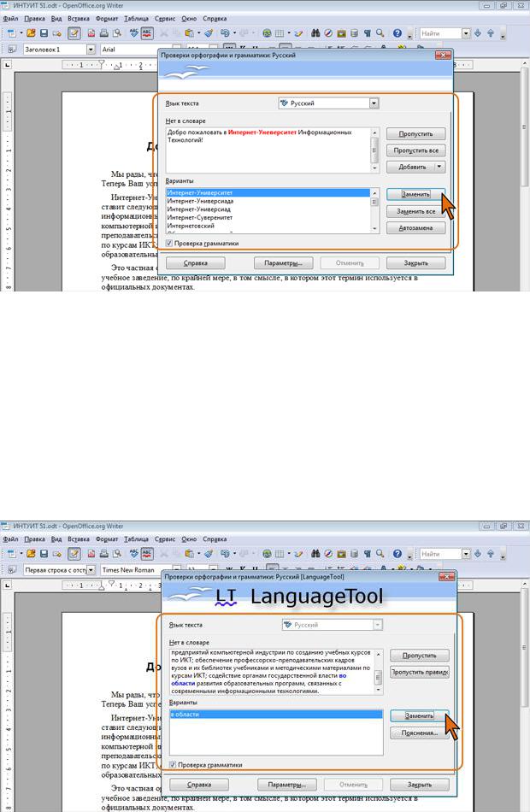This screenshot has width=530, height=812.
Task: Open Формат menu in the Arial-font Writer window
Action: click(107, 19)
